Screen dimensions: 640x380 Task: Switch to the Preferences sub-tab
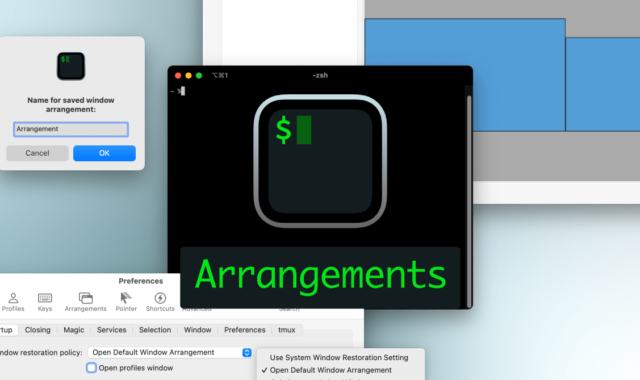tap(244, 330)
